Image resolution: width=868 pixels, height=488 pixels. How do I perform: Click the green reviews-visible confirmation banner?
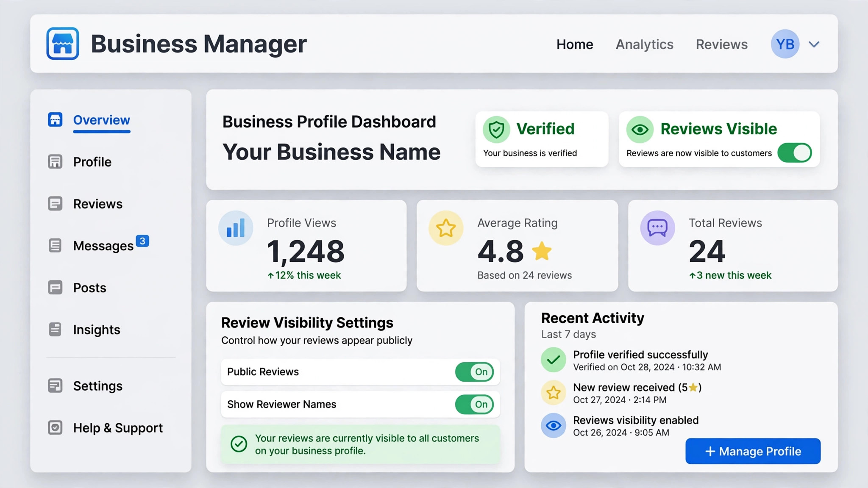pos(360,444)
